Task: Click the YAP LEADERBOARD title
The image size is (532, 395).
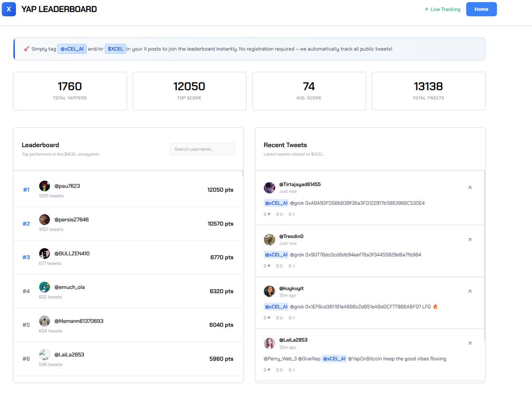Action: tap(59, 9)
